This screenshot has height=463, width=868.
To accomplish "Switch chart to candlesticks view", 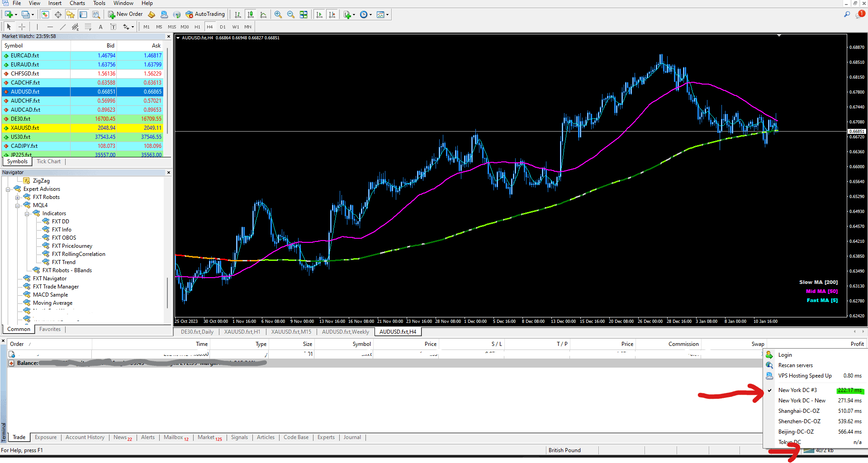I will (x=250, y=14).
